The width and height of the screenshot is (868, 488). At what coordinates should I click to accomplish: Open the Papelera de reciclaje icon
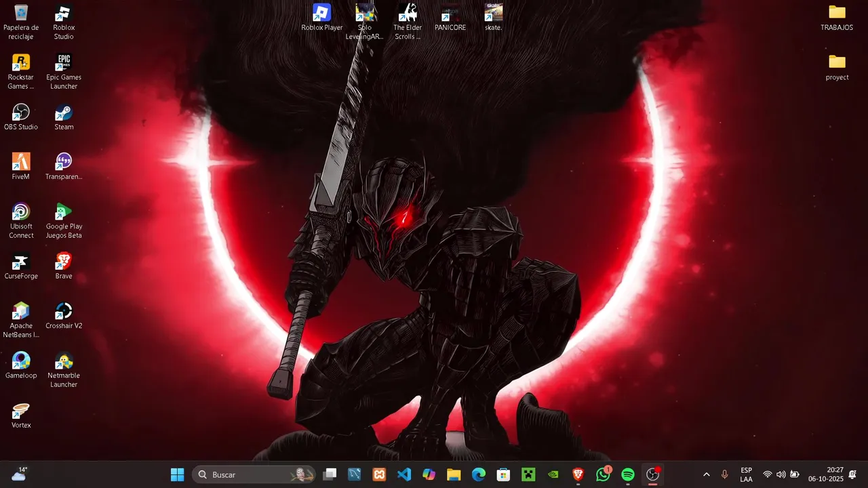point(21,22)
